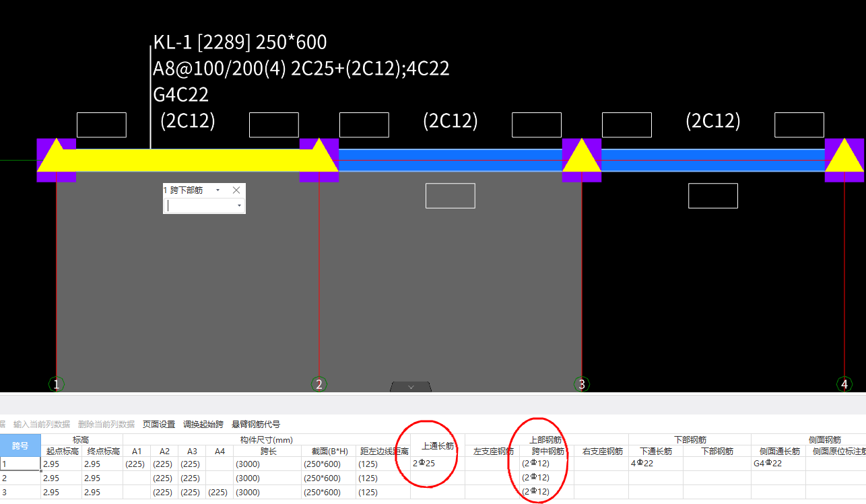Click span 1 left support top rebar box
This screenshot has width=866, height=504.
[x=102, y=125]
